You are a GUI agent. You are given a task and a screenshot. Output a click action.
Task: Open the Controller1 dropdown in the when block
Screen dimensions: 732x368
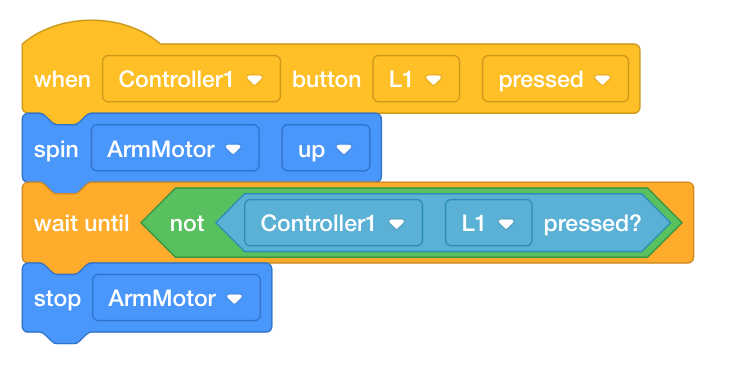click(x=191, y=79)
